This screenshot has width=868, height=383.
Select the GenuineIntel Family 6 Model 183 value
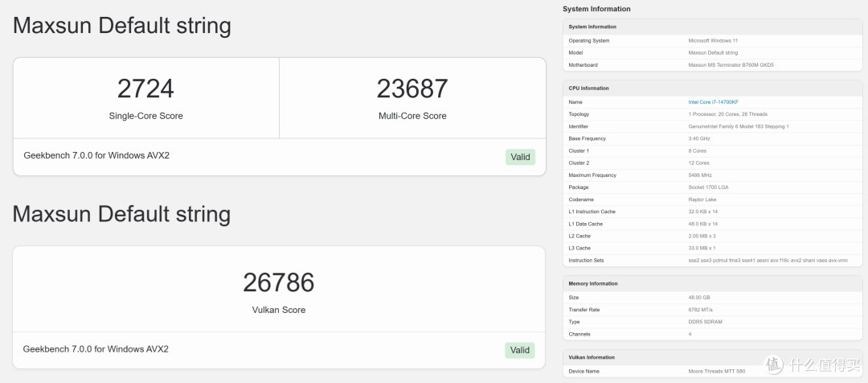(x=739, y=126)
